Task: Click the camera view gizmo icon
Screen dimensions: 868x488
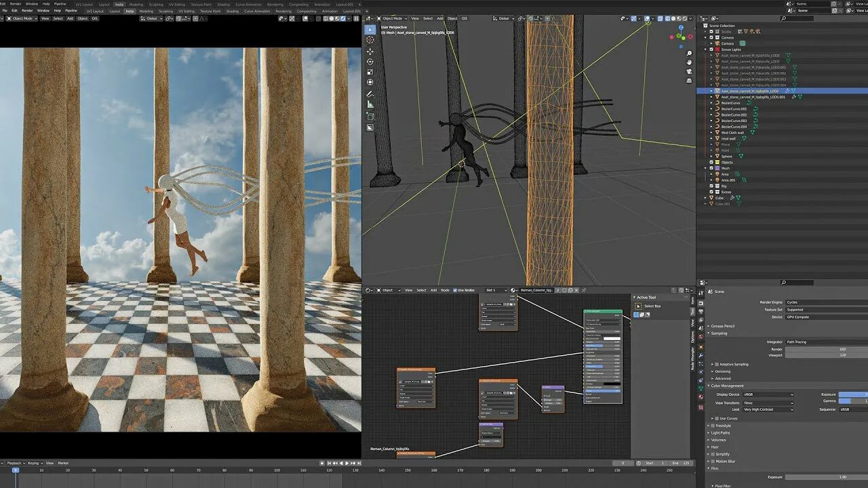Action: coord(690,73)
